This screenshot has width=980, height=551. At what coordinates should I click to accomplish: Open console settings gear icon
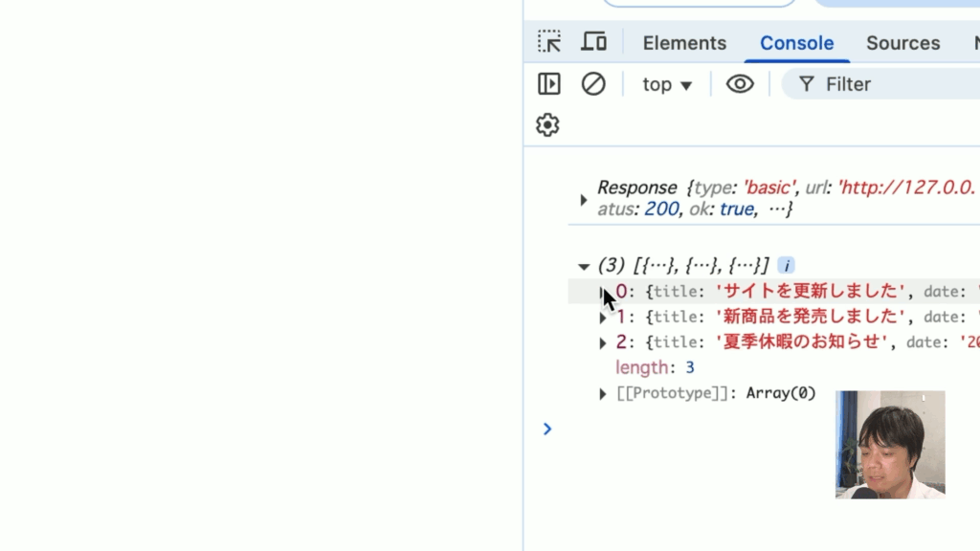tap(547, 125)
